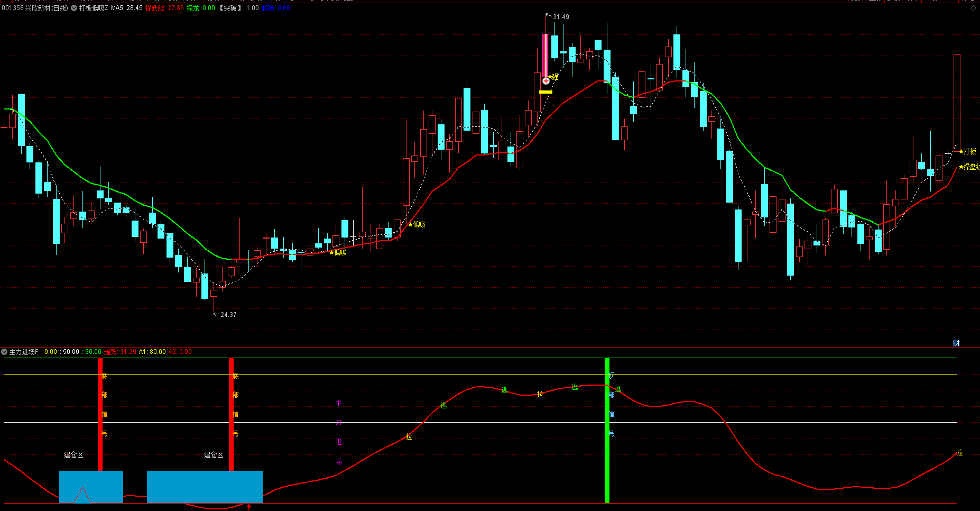This screenshot has width=980, height=511.
Task: Click the ★操盘线 label at right edge
Action: pyautogui.click(x=969, y=167)
